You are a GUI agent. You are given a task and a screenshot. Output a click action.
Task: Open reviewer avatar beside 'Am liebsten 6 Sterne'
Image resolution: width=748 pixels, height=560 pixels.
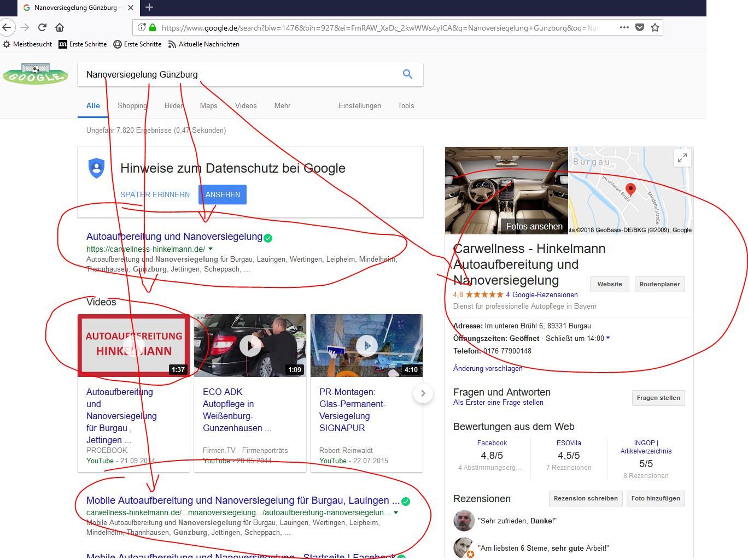pos(464,548)
